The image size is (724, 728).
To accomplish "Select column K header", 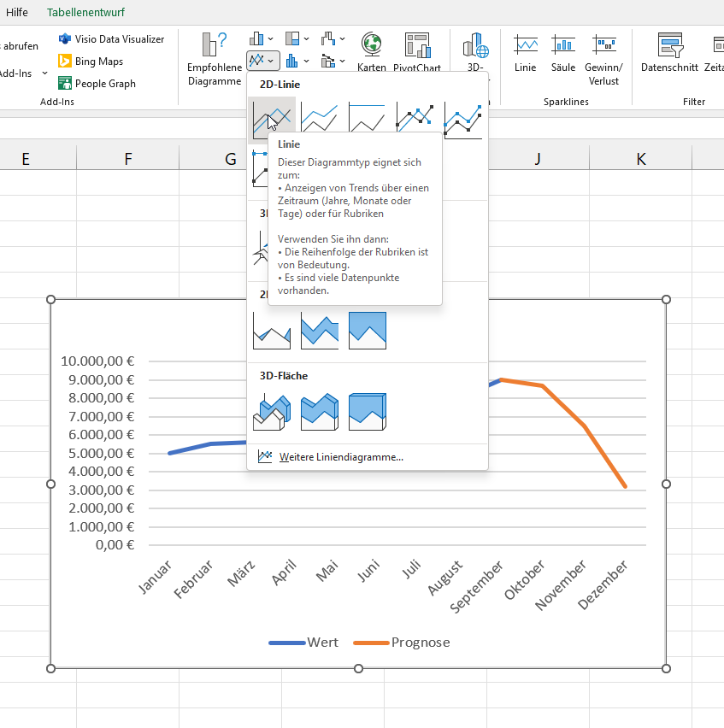I will (641, 159).
